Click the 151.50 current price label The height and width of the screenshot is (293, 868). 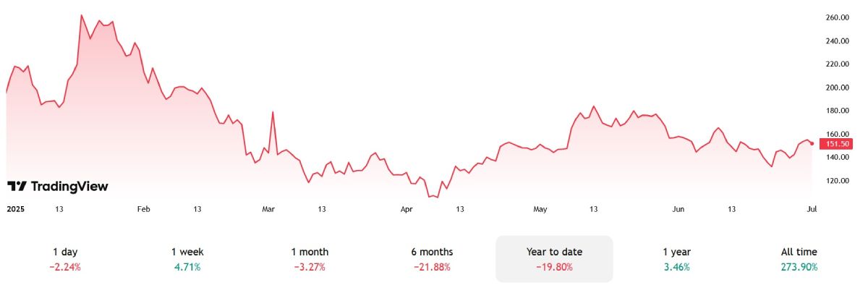(x=835, y=144)
